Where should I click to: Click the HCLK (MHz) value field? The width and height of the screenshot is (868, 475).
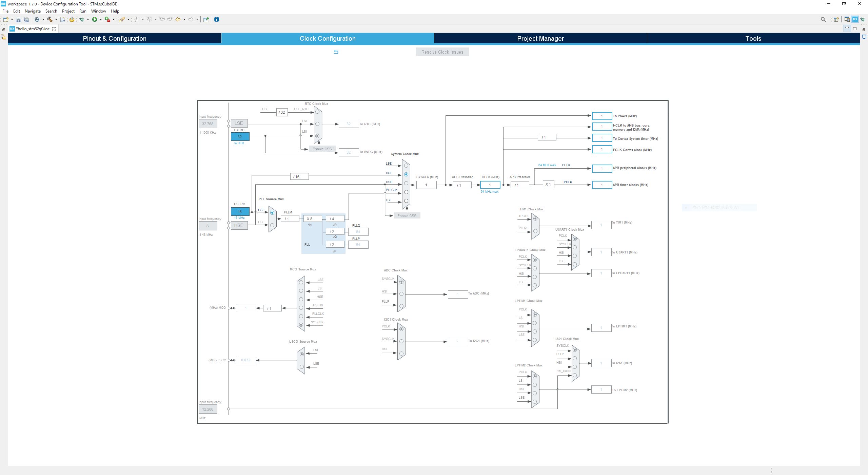(x=490, y=185)
